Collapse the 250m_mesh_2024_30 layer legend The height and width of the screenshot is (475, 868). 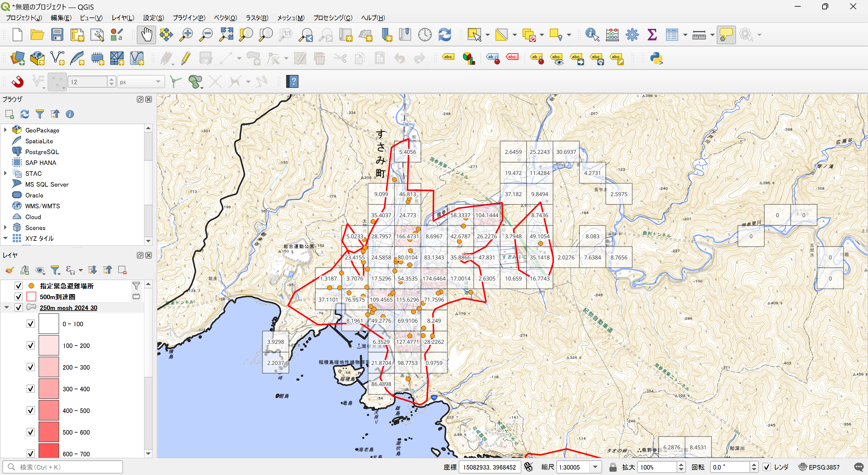[x=6, y=307]
